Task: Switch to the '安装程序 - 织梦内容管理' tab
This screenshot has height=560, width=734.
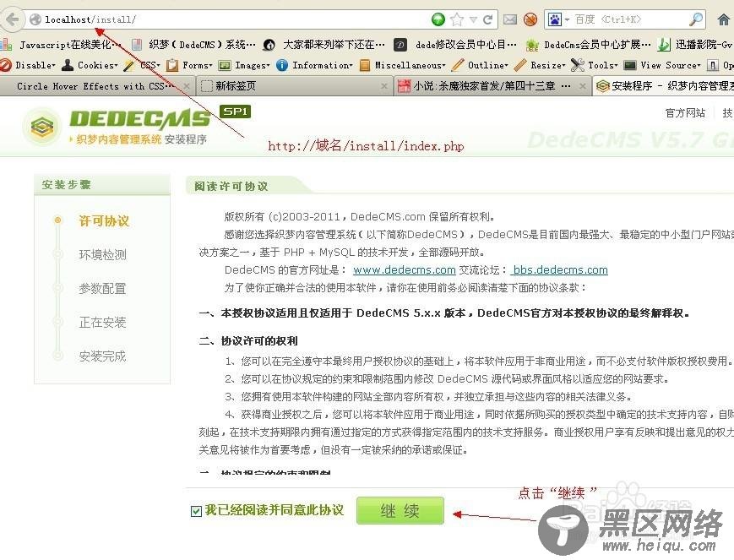Action: (x=663, y=86)
